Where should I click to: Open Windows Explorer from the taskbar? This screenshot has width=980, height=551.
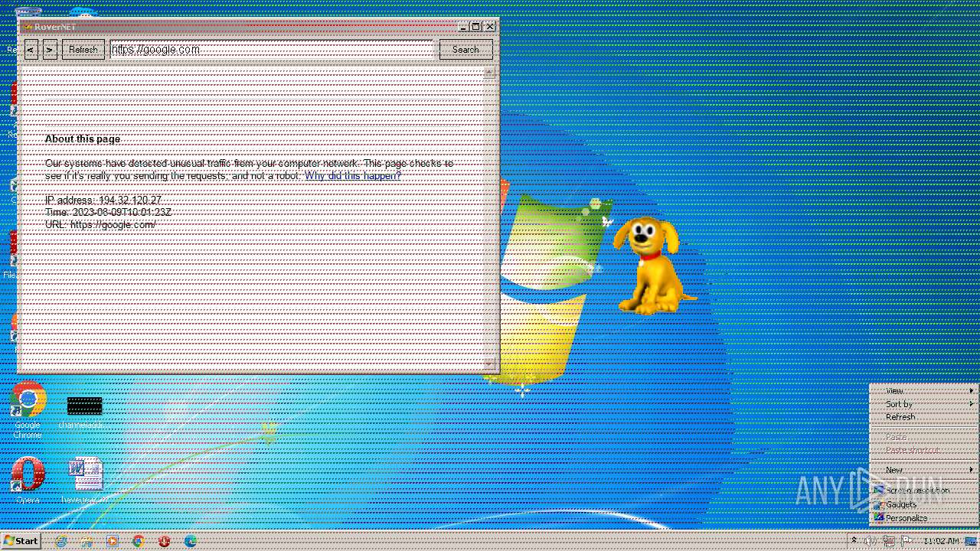pyautogui.click(x=87, y=541)
